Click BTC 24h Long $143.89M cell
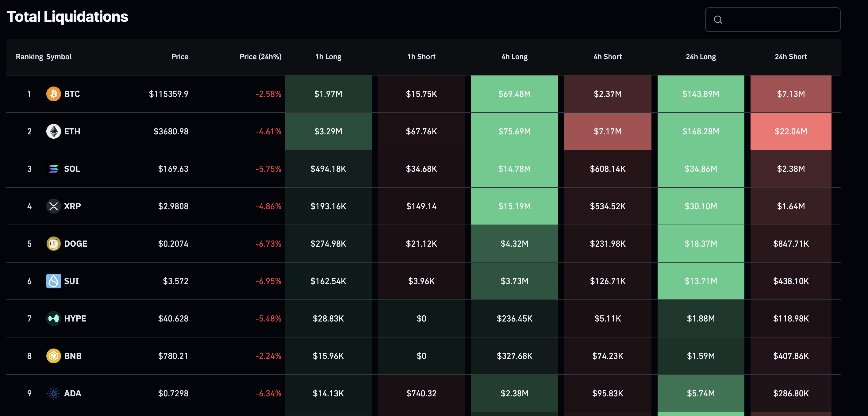The height and width of the screenshot is (416, 868). (701, 94)
